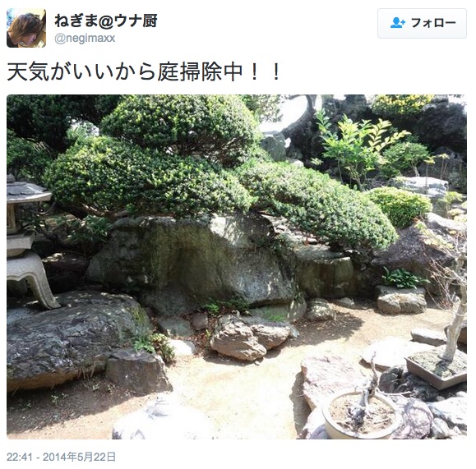This screenshot has height=469, width=476.
Task: Select the tweet text 天気がいいから庭掃除中
Action: (x=124, y=71)
